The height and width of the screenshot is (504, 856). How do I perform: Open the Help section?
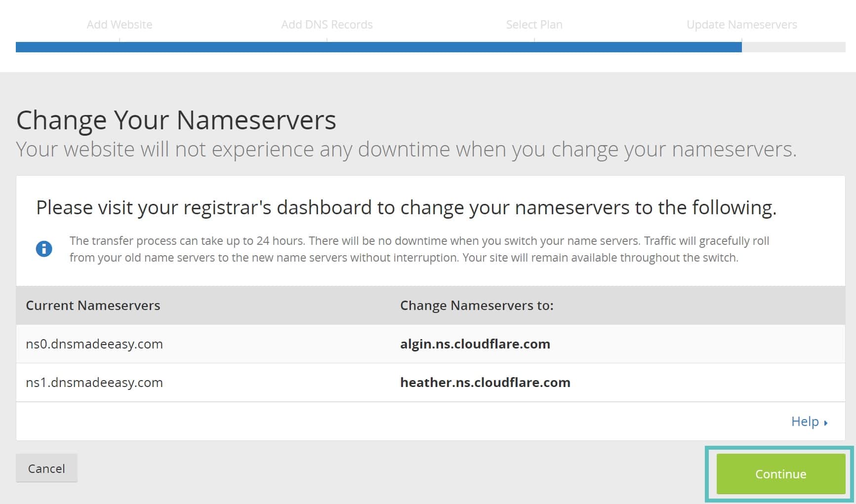(806, 422)
